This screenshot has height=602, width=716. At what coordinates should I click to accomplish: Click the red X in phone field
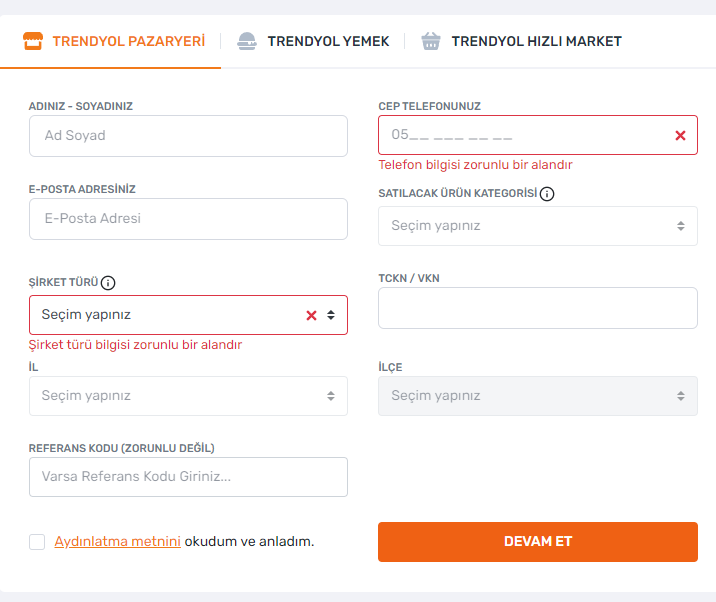coord(681,135)
